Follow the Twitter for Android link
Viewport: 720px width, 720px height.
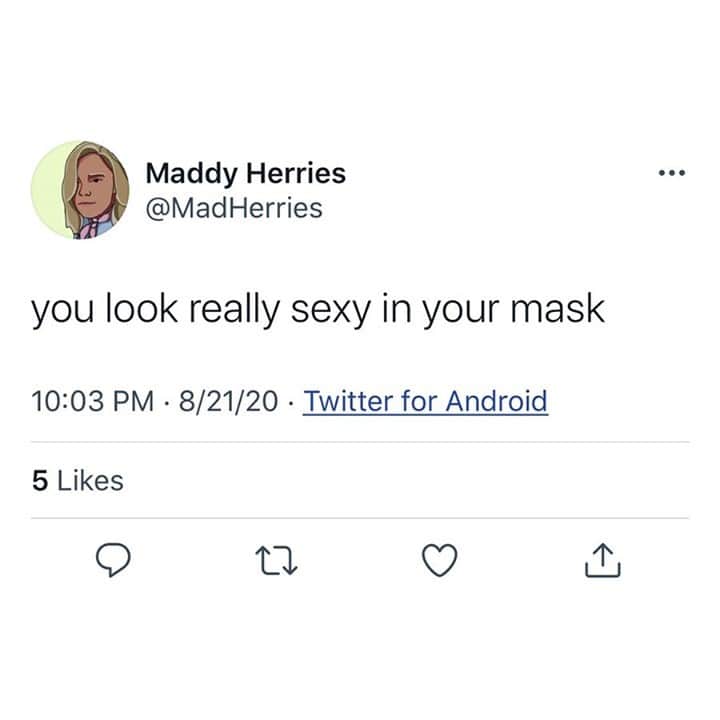(x=425, y=401)
